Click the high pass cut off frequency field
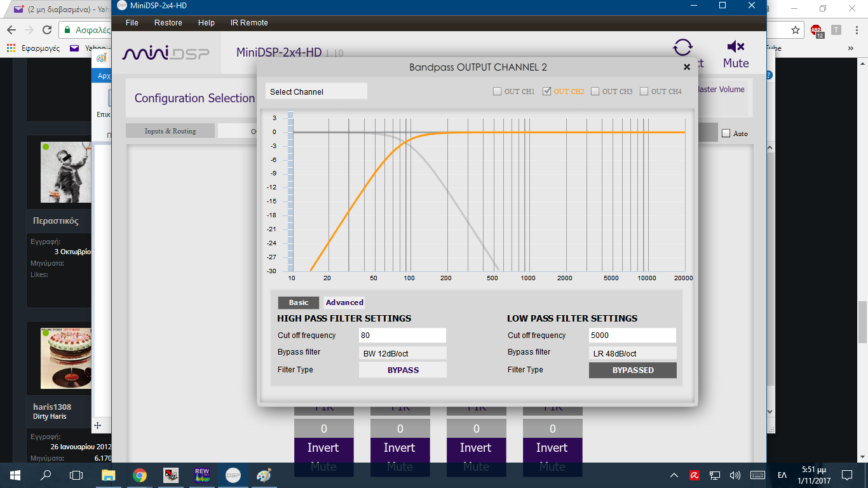This screenshot has width=868, height=488. point(403,335)
